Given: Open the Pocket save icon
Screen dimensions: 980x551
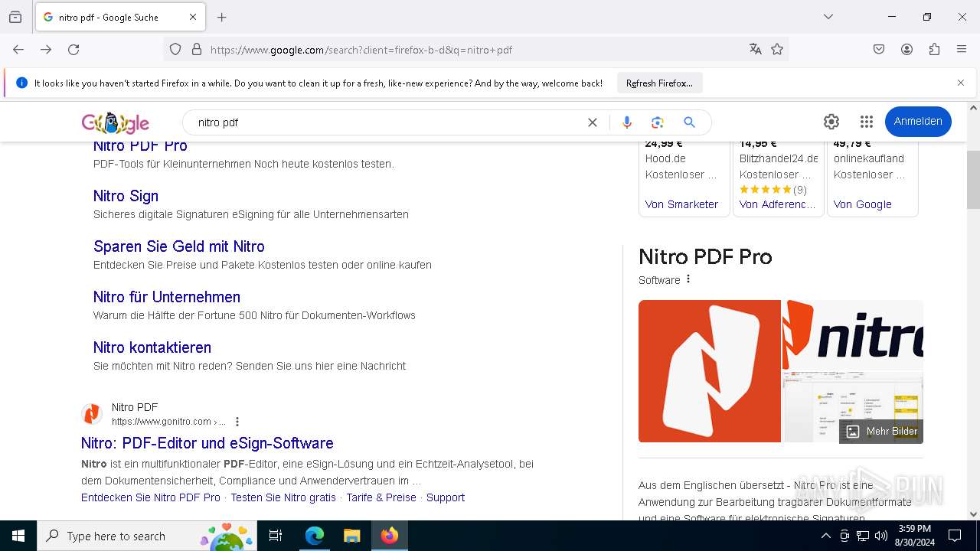Looking at the screenshot, I should pyautogui.click(x=879, y=50).
